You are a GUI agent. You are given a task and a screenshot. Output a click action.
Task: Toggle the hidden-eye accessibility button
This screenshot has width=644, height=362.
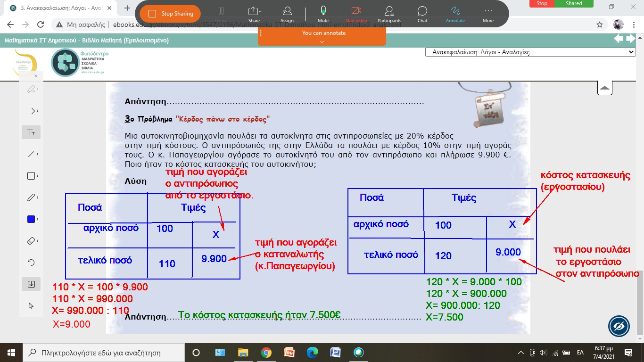coord(619,326)
